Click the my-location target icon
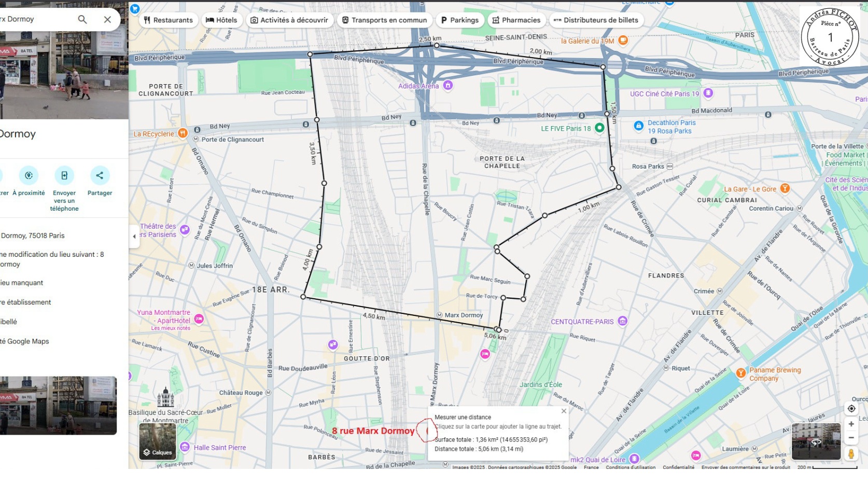This screenshot has width=868, height=498. coord(851,409)
